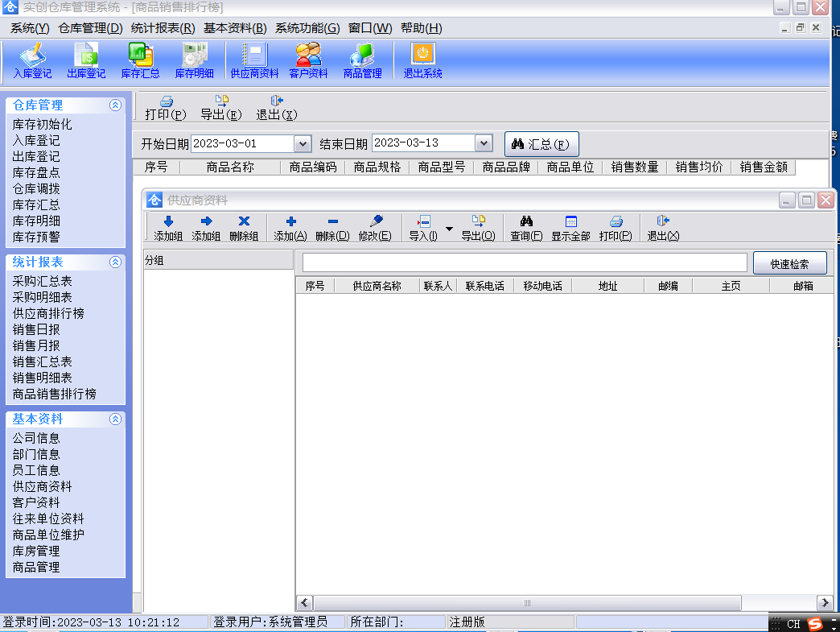
Task: Open 库存初始化 in sidebar
Action: pos(43,124)
